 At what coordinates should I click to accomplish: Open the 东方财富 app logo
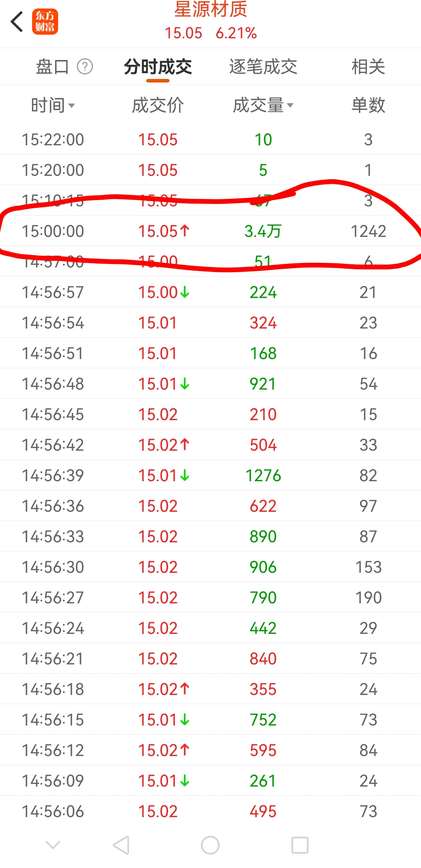45,22
